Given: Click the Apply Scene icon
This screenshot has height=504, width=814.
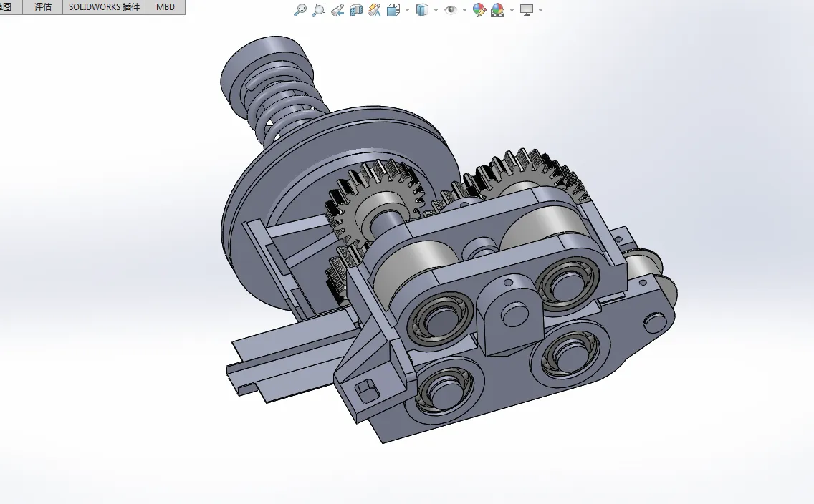Looking at the screenshot, I should pyautogui.click(x=498, y=10).
